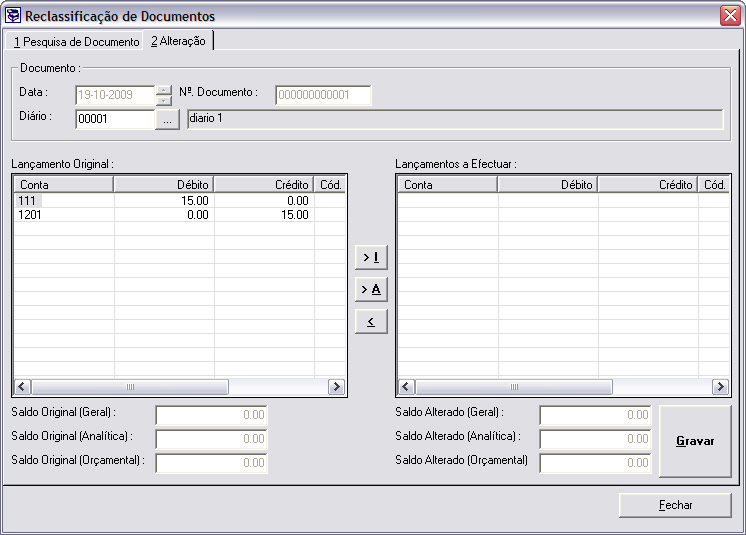Screen dimensions: 746x535
Task: Click the < move-back button
Action: (371, 321)
